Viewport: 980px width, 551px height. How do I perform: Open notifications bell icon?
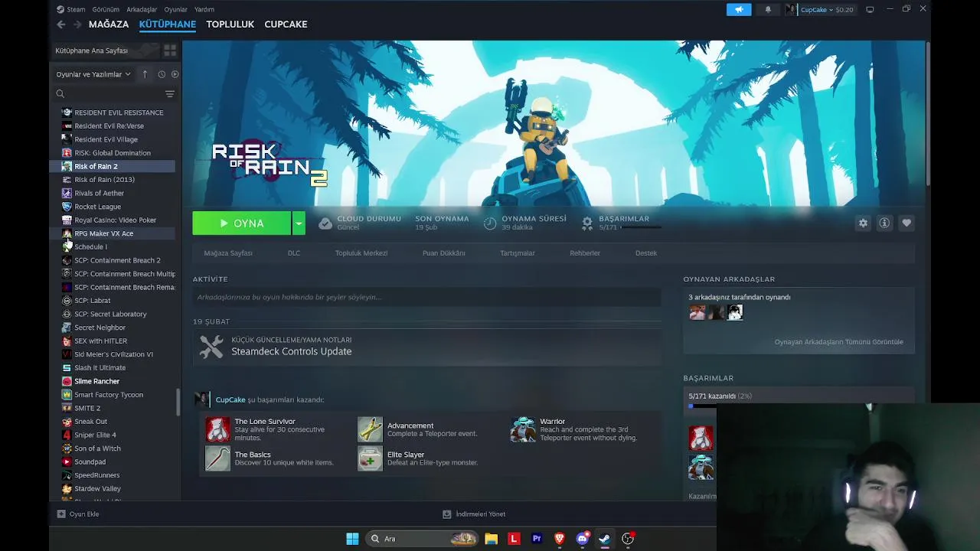click(768, 10)
